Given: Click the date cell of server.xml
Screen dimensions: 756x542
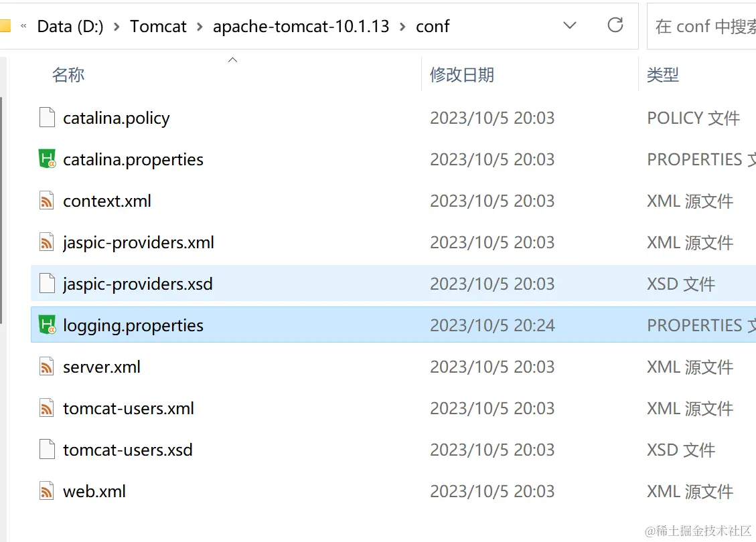Looking at the screenshot, I should point(492,367).
